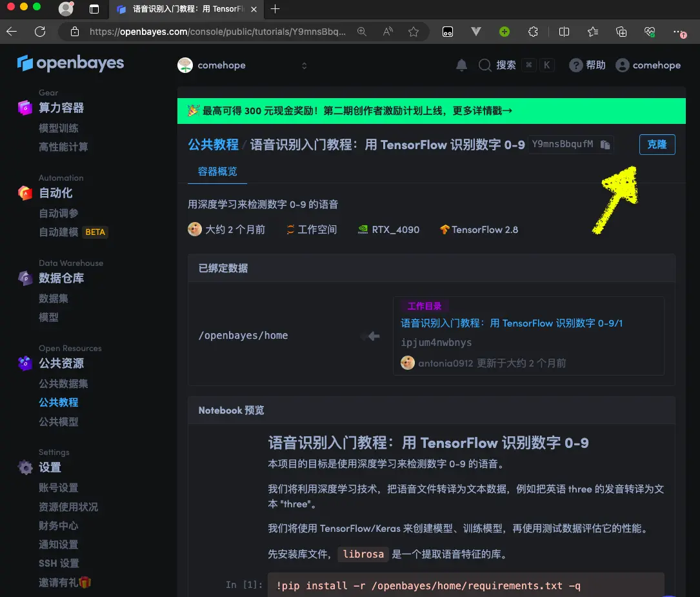Image resolution: width=700 pixels, height=597 pixels.
Task: Click the TensorFlow 2.8 framework icon
Action: coord(444,229)
